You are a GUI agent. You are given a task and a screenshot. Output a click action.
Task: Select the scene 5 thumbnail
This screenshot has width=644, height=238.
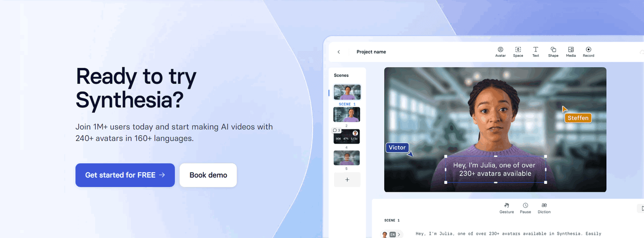(347, 158)
